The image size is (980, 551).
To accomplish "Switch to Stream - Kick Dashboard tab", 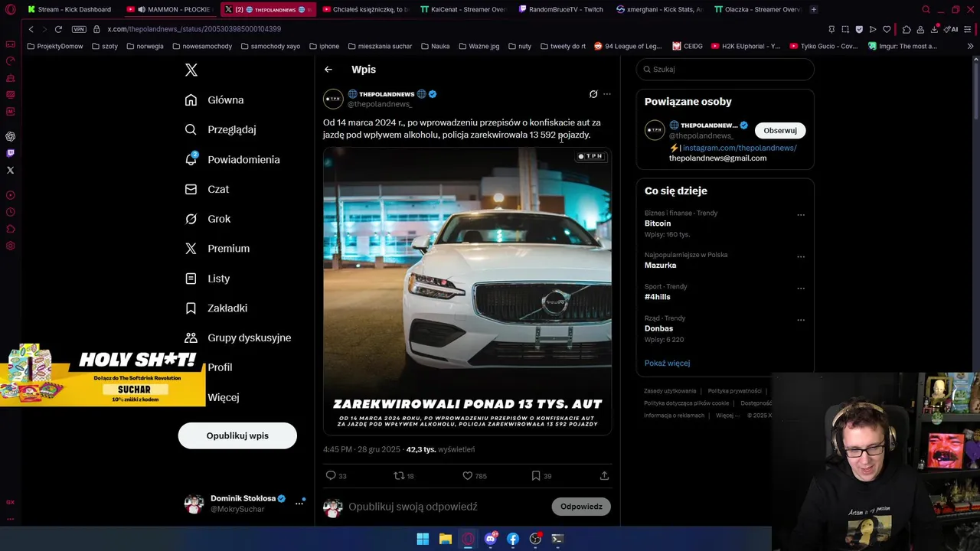I will [69, 9].
